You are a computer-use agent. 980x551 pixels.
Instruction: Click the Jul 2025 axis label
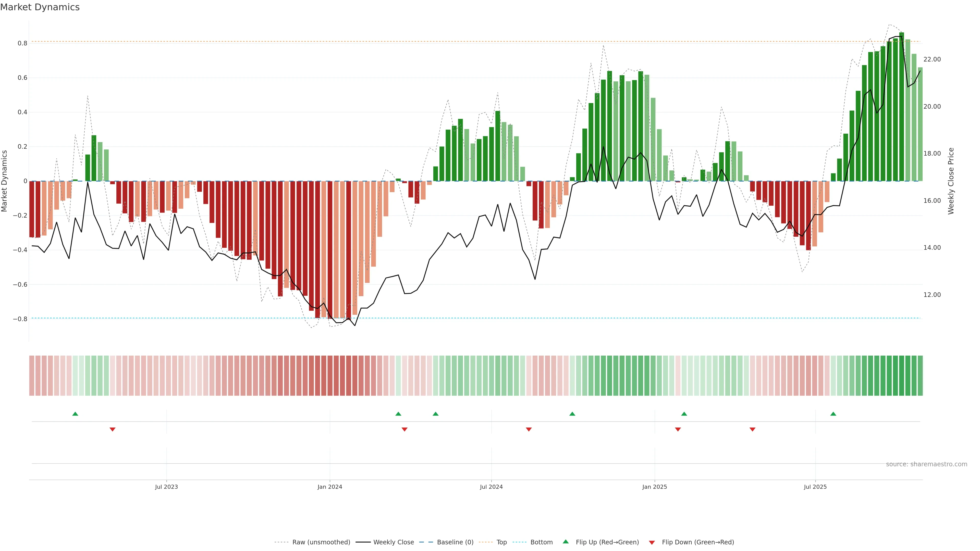click(815, 487)
